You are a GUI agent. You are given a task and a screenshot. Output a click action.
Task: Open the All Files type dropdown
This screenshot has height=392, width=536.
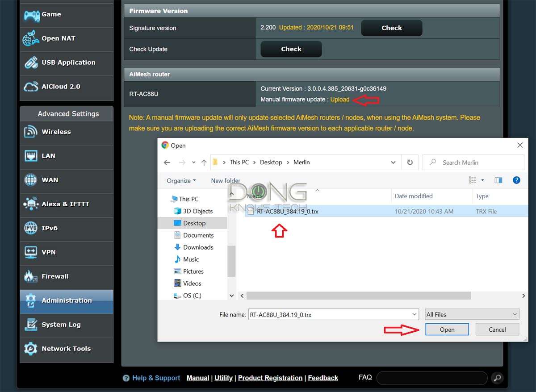point(472,315)
